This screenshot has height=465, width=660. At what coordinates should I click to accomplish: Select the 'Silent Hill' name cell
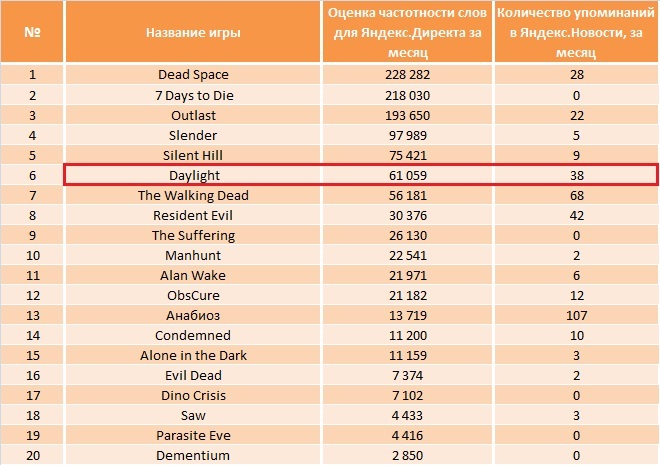point(193,155)
